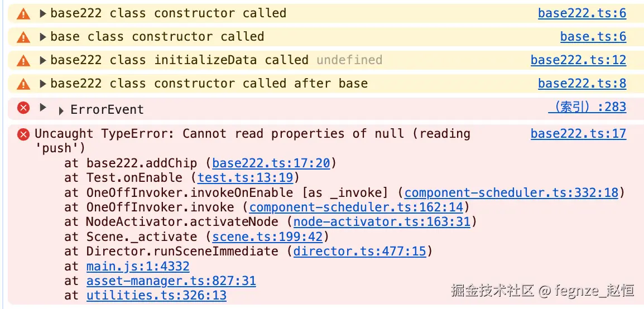Expand the initializeData called warning entry

click(43, 60)
